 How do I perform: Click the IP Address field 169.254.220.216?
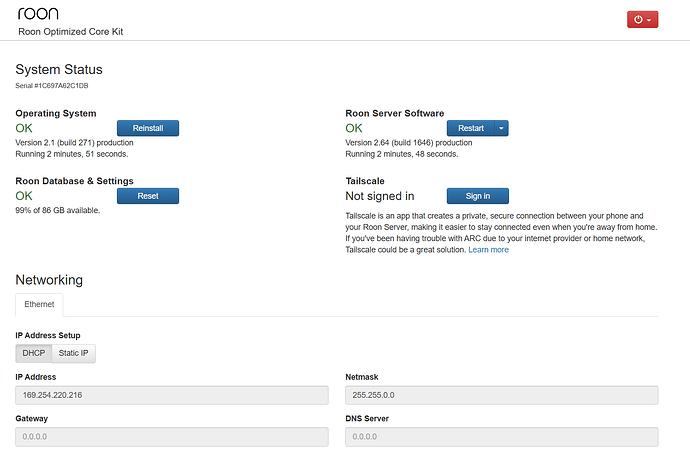click(x=172, y=395)
